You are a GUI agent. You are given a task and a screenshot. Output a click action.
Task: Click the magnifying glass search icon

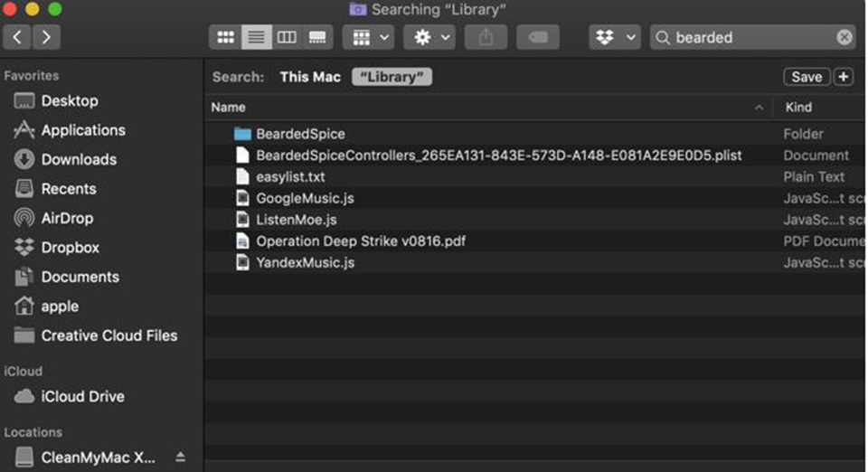tap(662, 38)
